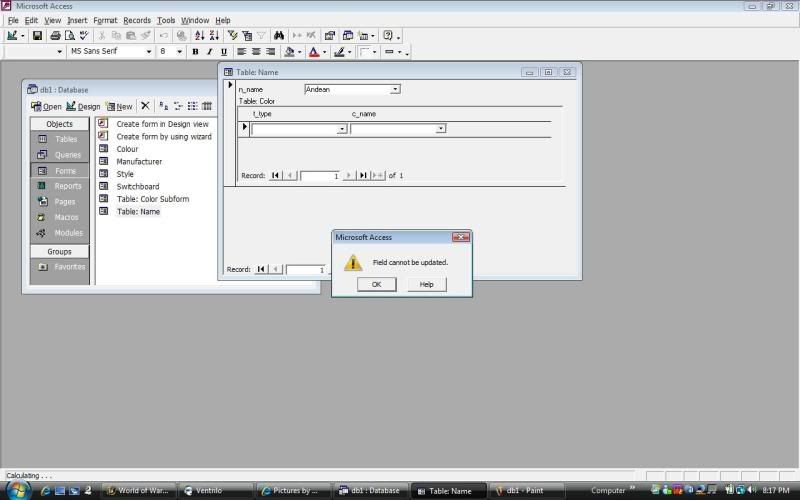
Task: Click Delete X icon in database window
Action: point(145,106)
